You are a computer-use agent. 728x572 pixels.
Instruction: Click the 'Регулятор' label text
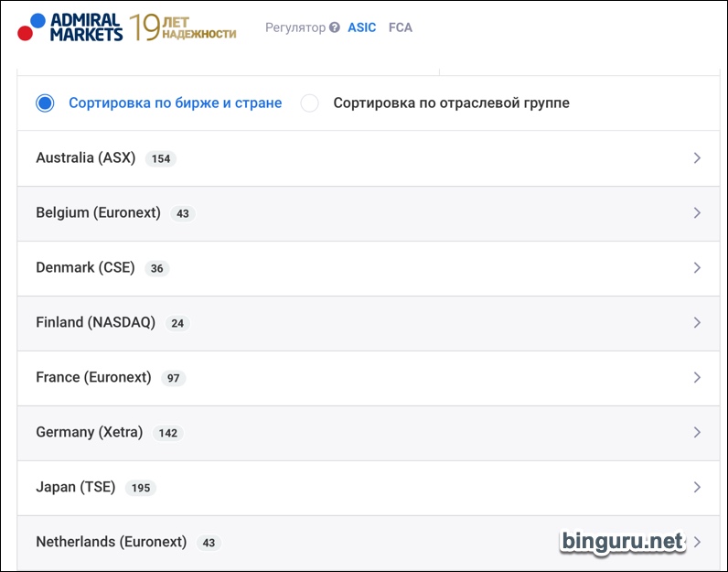point(294,27)
